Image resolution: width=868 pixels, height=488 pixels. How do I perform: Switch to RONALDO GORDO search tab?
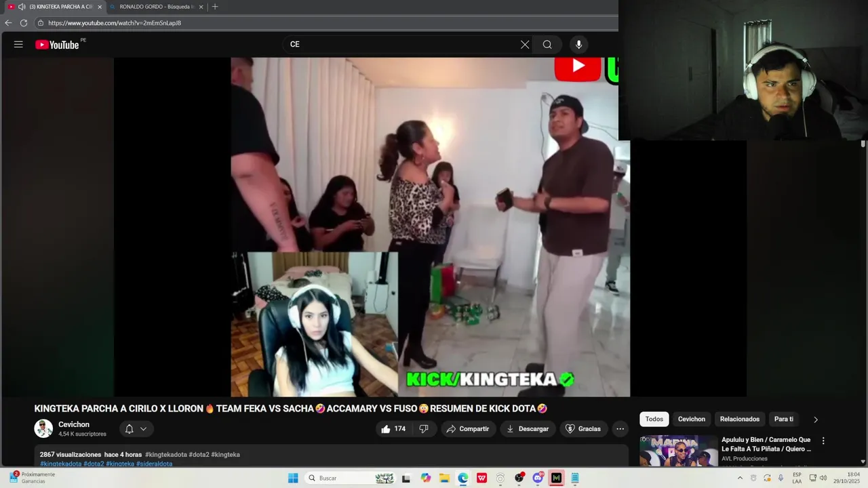click(x=157, y=7)
